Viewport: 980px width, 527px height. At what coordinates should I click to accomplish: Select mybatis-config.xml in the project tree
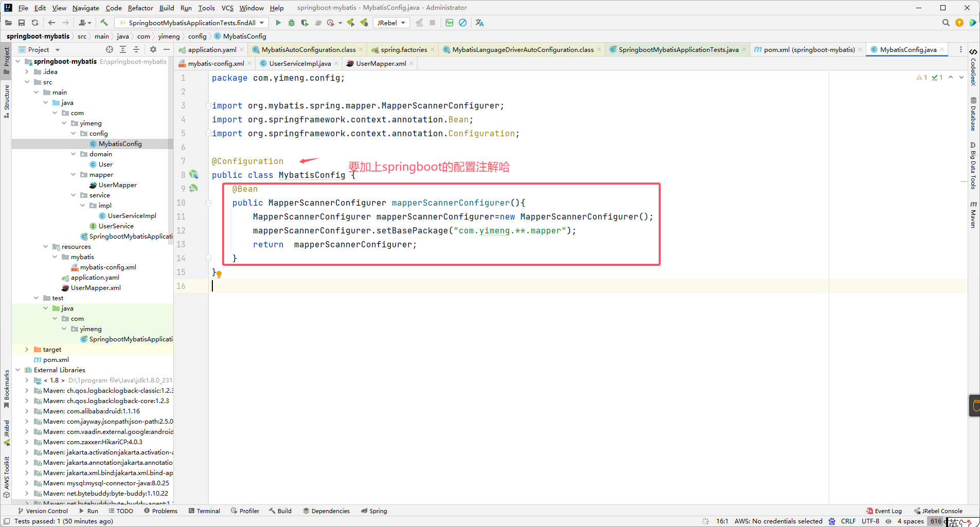pos(108,267)
